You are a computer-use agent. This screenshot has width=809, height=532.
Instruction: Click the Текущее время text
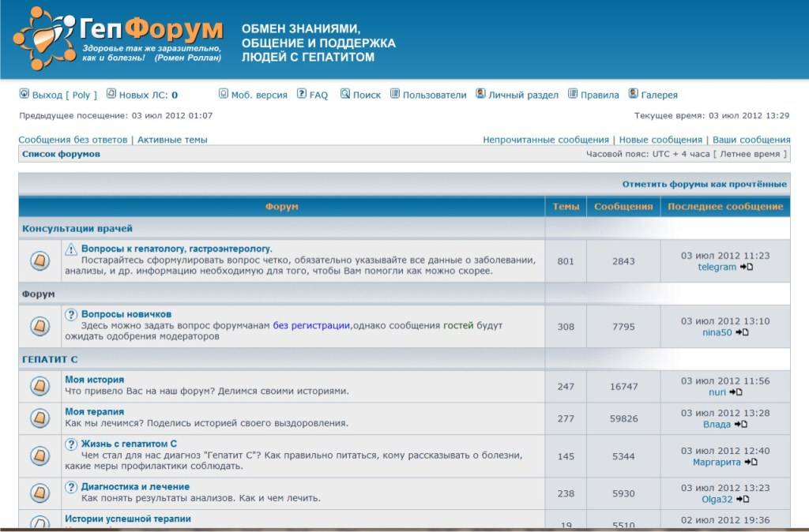pos(712,115)
